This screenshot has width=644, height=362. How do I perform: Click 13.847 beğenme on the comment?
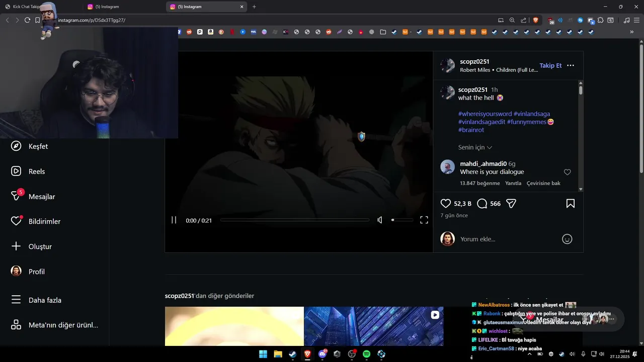click(480, 183)
